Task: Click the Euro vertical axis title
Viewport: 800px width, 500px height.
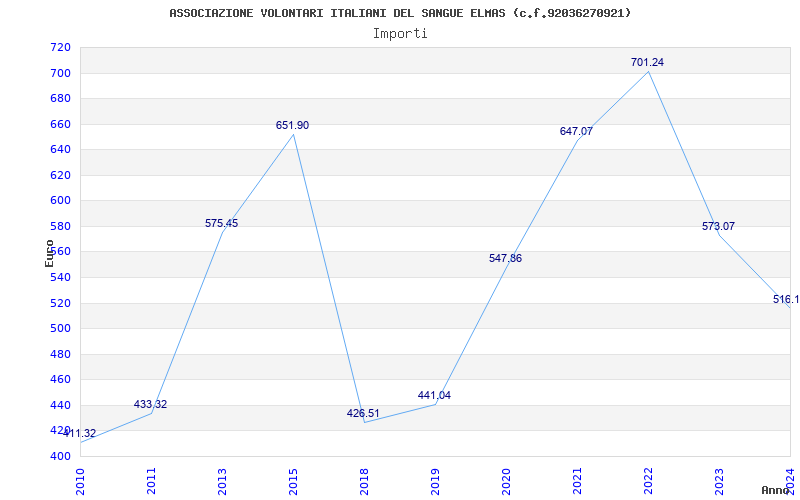Action: click(49, 253)
